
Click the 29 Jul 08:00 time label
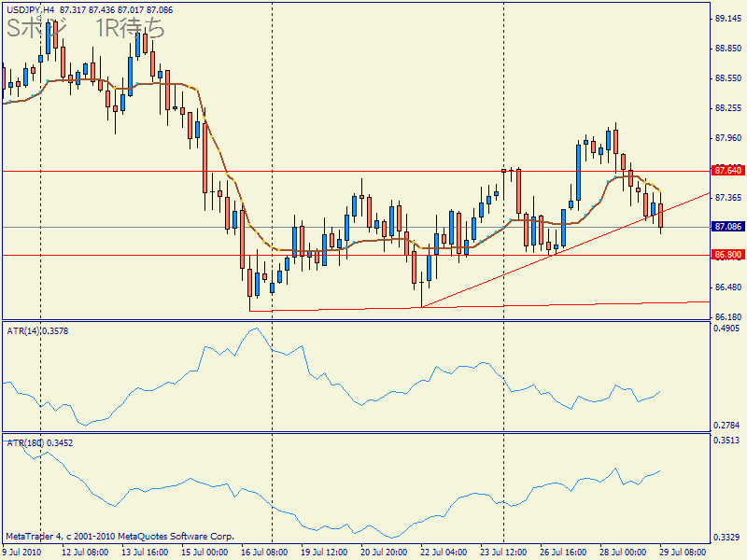click(684, 553)
